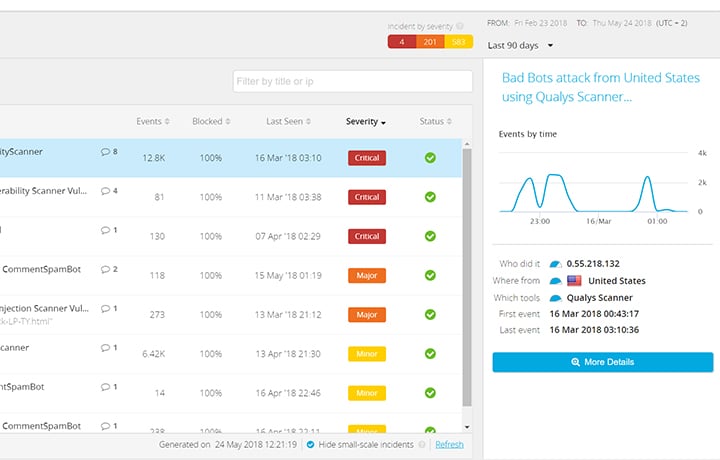720x460 pixels.
Task: Click green status check for 13 Apr '18 21:30 row
Action: point(430,353)
